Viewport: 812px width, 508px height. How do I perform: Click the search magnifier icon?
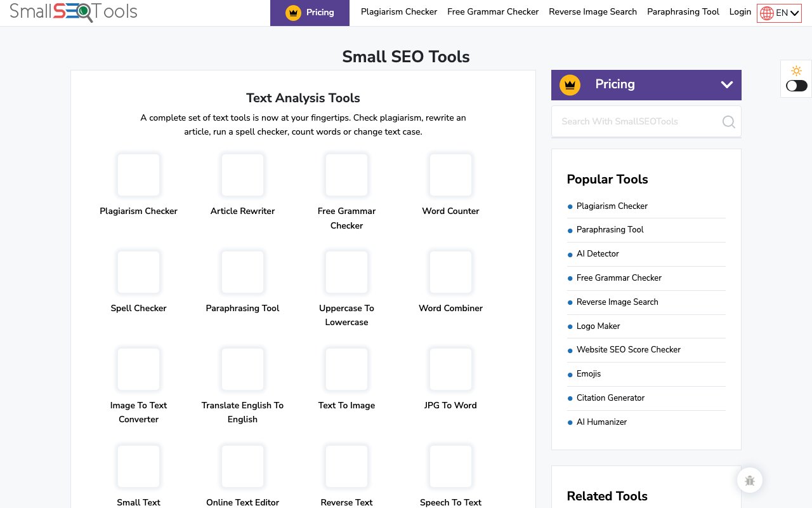click(x=729, y=122)
